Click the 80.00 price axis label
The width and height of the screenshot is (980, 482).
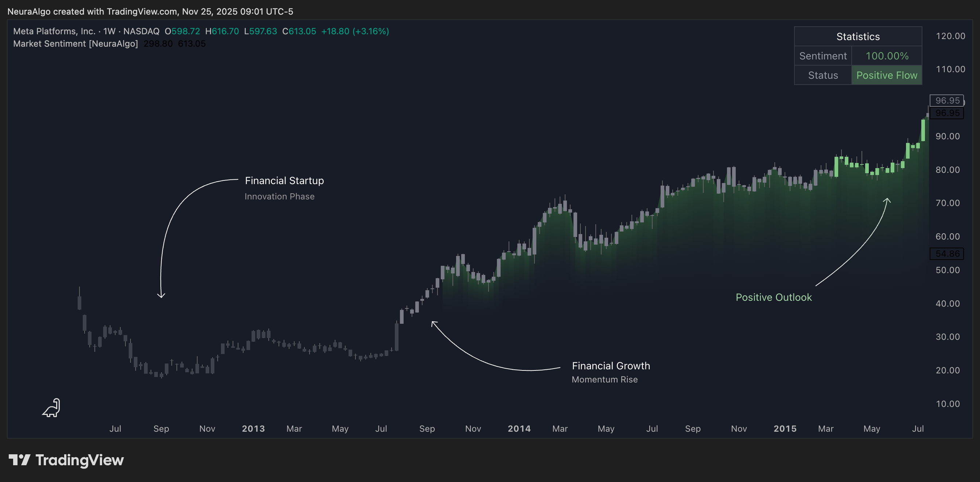click(948, 170)
